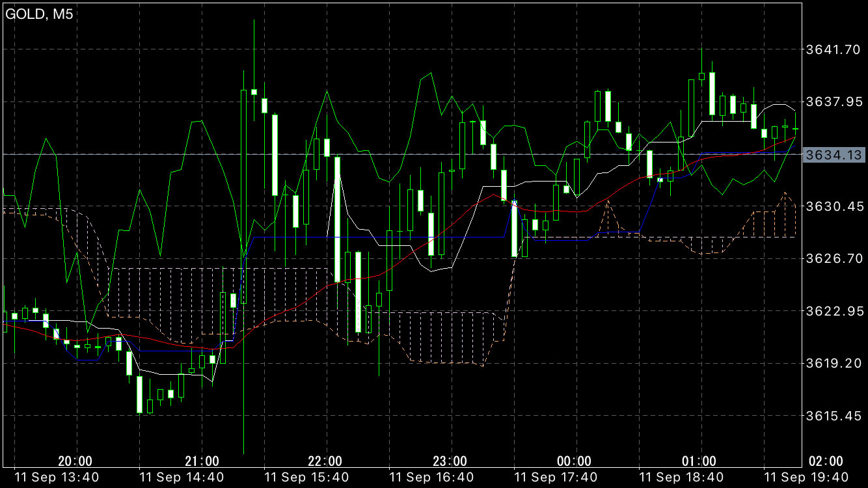
Task: Click the GOLD, M5 chart title
Action: tap(40, 14)
